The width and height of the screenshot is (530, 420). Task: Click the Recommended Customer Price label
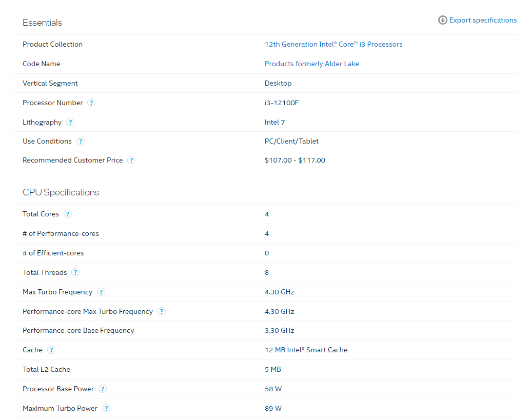click(73, 160)
